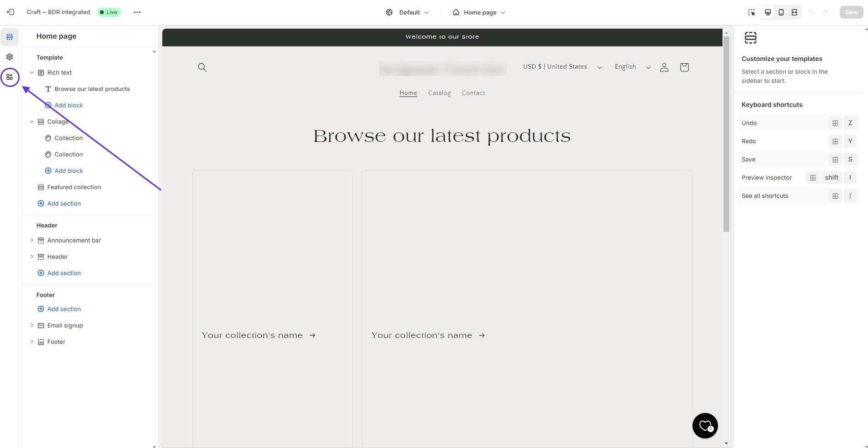The height and width of the screenshot is (448, 868).
Task: Select the Featured collection section
Action: coord(74,187)
